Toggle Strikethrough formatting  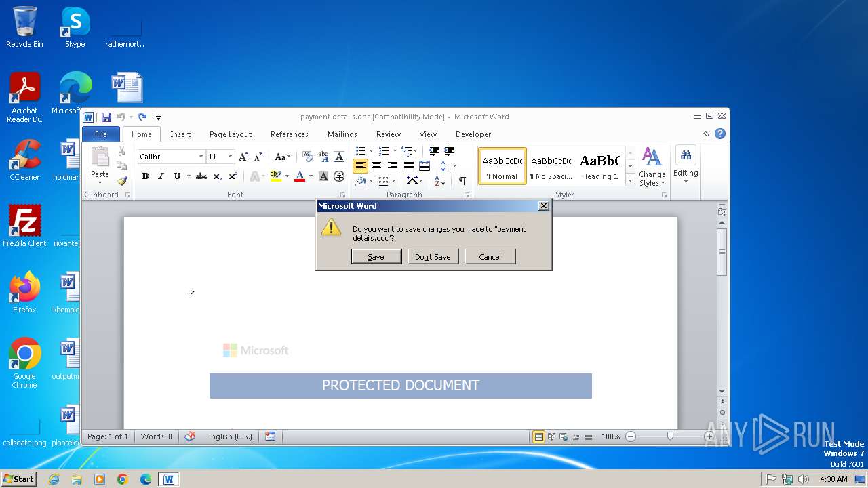[201, 176]
